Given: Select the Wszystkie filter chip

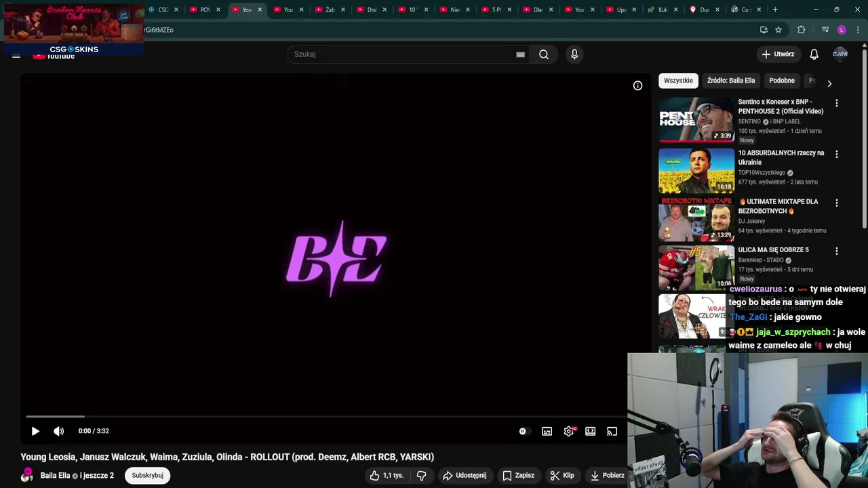Looking at the screenshot, I should point(678,81).
